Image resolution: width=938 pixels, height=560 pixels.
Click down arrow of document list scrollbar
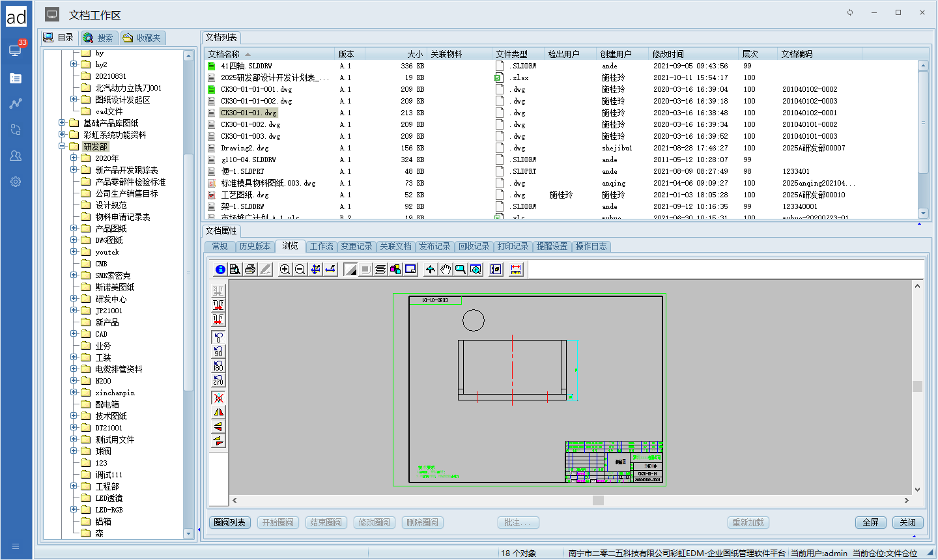tap(922, 213)
